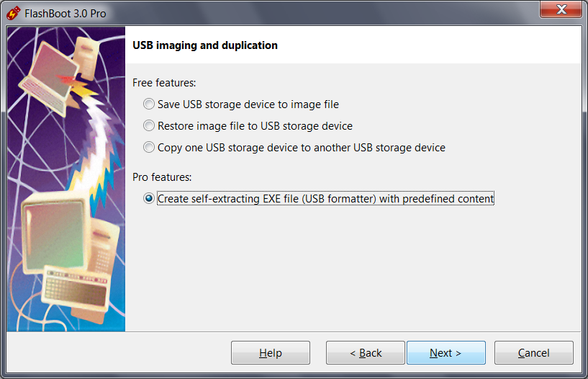Click the keyboard graphic in the illustration
This screenshot has width=588, height=379.
pyautogui.click(x=76, y=289)
